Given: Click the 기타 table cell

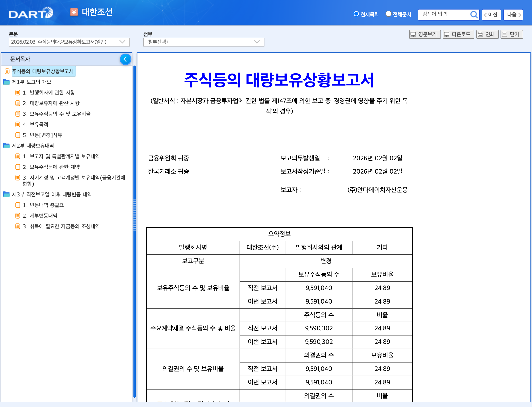Looking at the screenshot, I should coord(382,247).
